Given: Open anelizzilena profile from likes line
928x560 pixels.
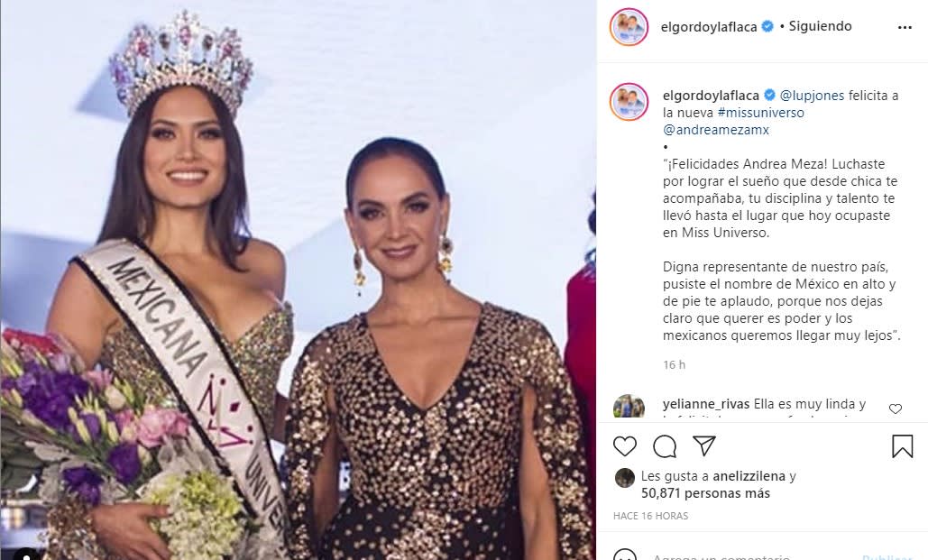Looking at the screenshot, I should point(749,476).
